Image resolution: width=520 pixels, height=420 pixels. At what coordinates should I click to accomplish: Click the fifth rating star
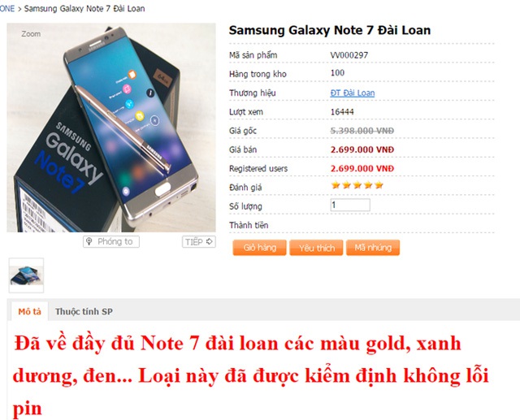(x=379, y=185)
